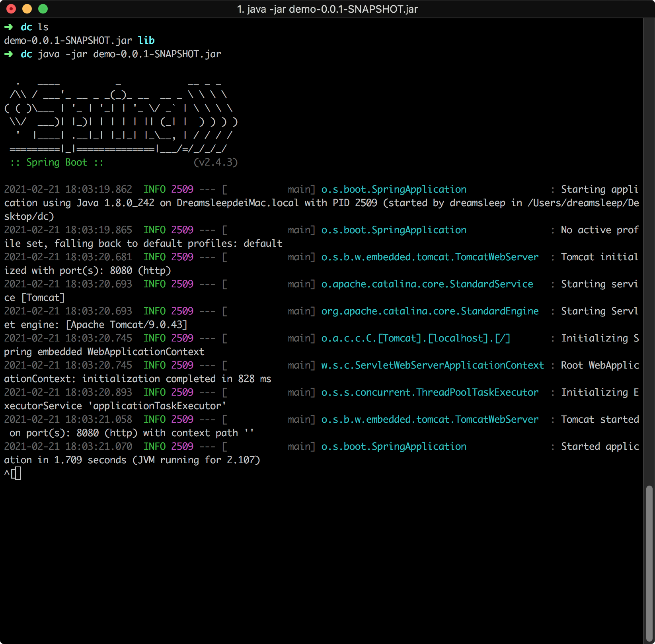Image resolution: width=655 pixels, height=644 pixels.
Task: Maximize the terminal with the green button
Action: pos(43,9)
